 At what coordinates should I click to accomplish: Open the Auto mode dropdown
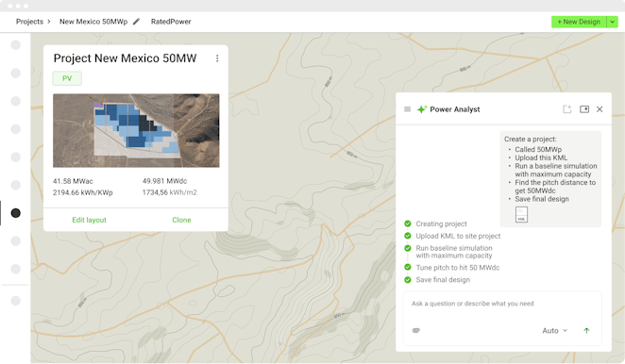[554, 331]
